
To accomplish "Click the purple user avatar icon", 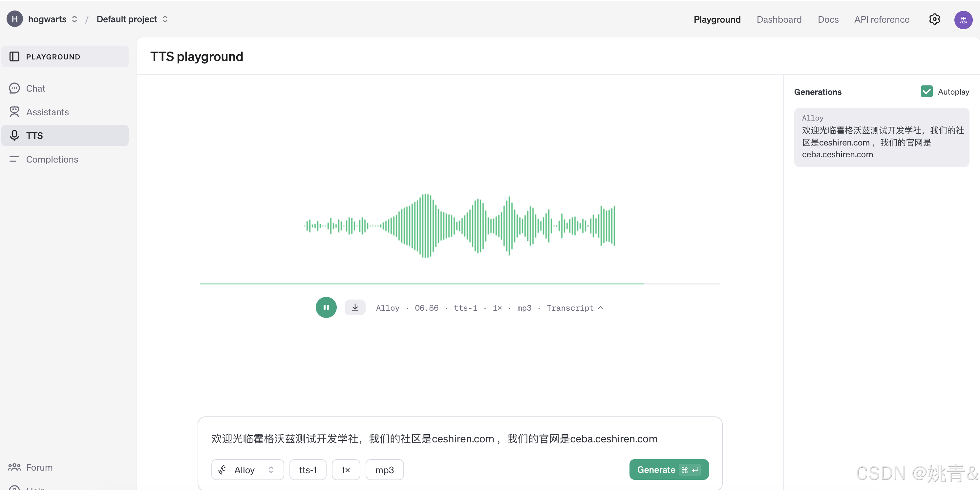I will point(963,20).
